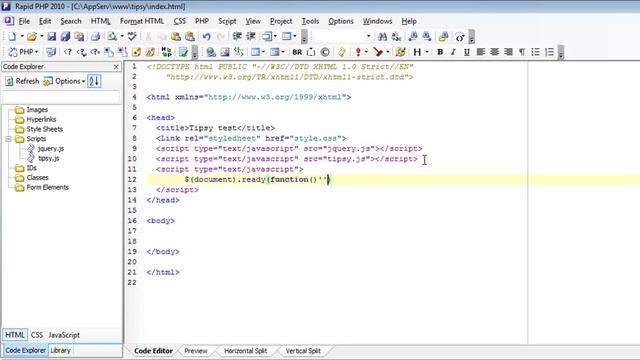Viewport: 640px width, 360px height.
Task: Open the print preview dropdown arrow
Action: pos(122,37)
